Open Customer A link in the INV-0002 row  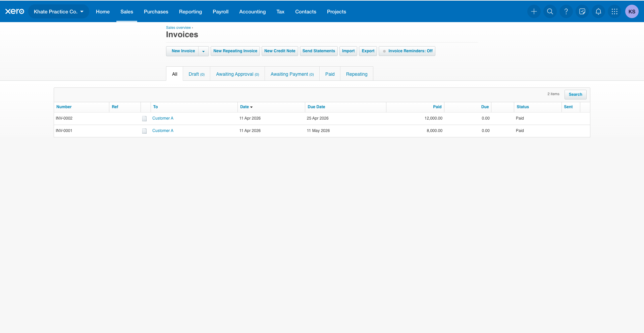pyautogui.click(x=163, y=118)
